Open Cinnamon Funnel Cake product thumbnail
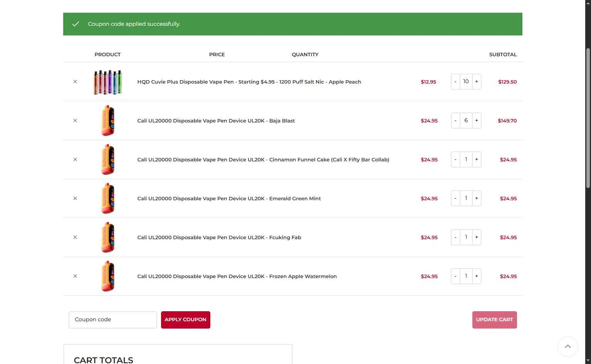This screenshot has width=591, height=364. coord(108,159)
